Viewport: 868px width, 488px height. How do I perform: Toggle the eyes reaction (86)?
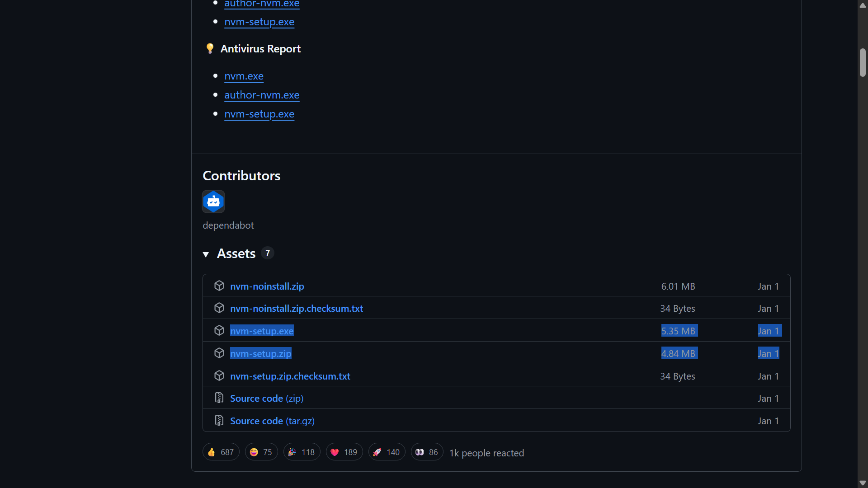(x=427, y=452)
